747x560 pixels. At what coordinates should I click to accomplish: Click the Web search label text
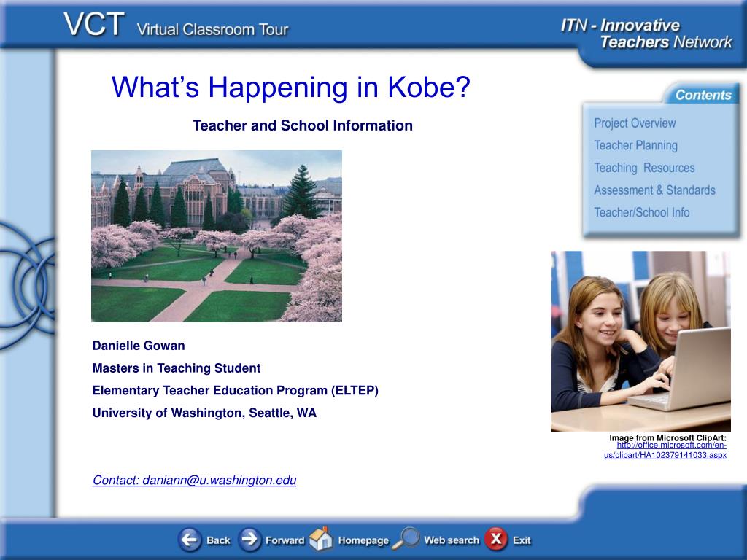pyautogui.click(x=451, y=540)
